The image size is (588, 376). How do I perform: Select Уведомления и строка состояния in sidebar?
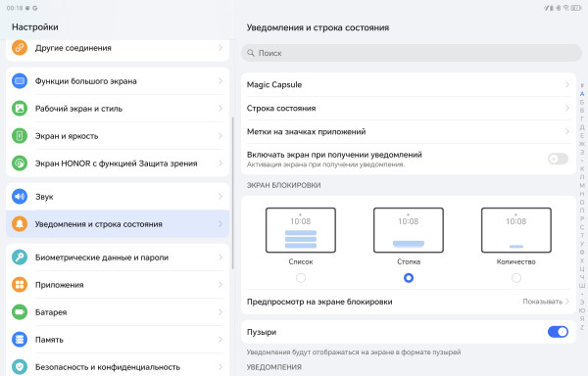(x=118, y=223)
